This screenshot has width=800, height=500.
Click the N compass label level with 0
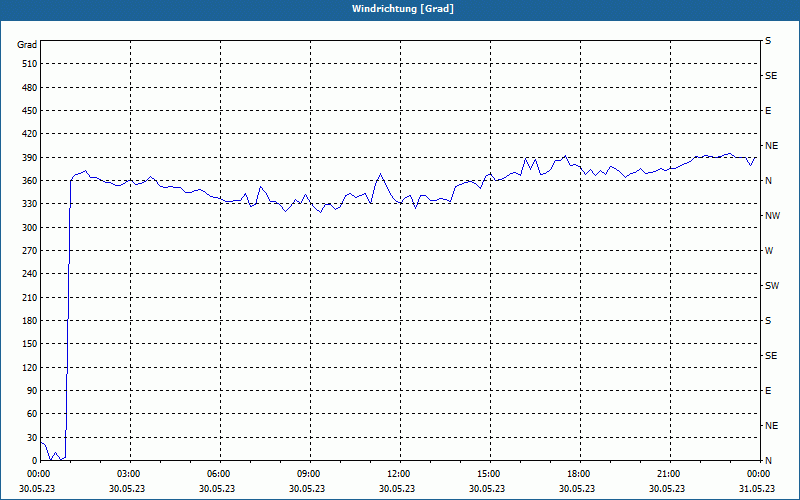point(768,461)
